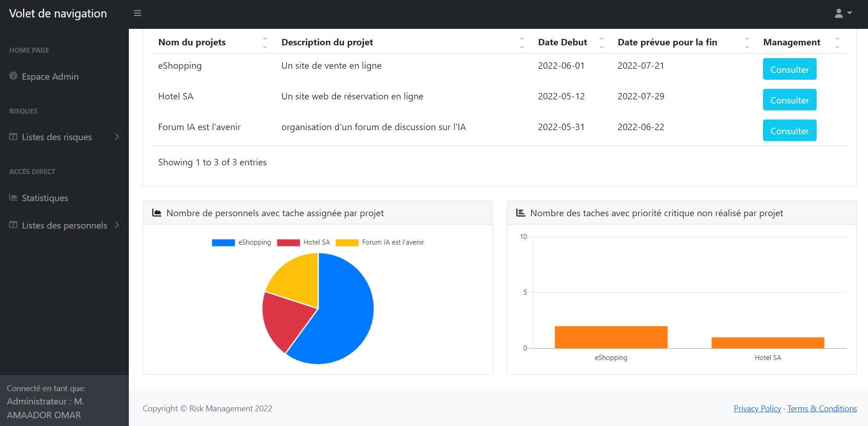This screenshot has width=868, height=426.
Task: Open the hamburger navigation menu icon
Action: pos(137,13)
